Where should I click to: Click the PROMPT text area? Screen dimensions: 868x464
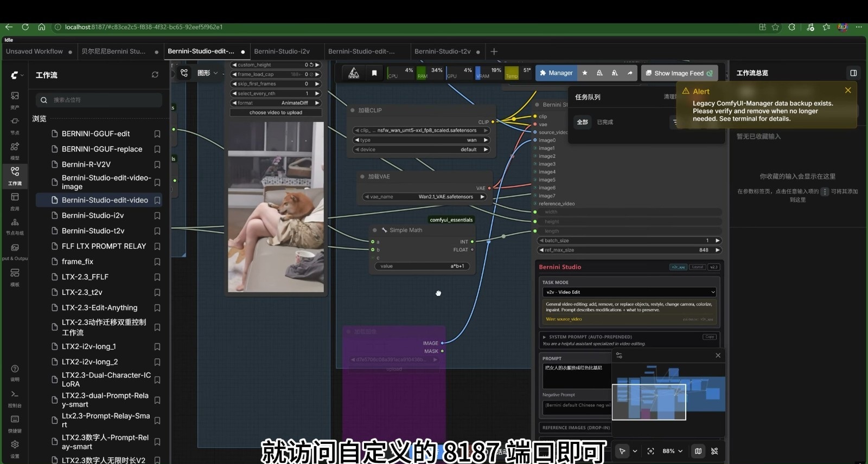(x=577, y=376)
